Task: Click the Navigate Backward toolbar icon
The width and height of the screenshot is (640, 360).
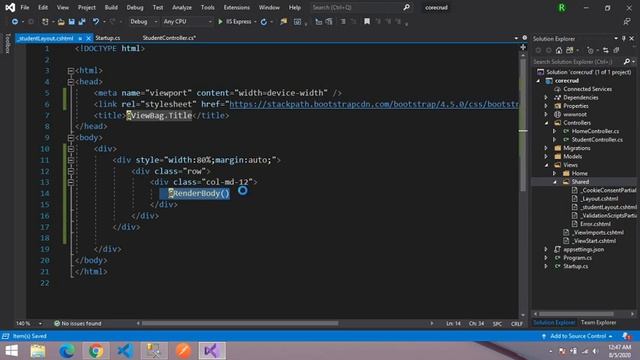Action: pos(15,22)
